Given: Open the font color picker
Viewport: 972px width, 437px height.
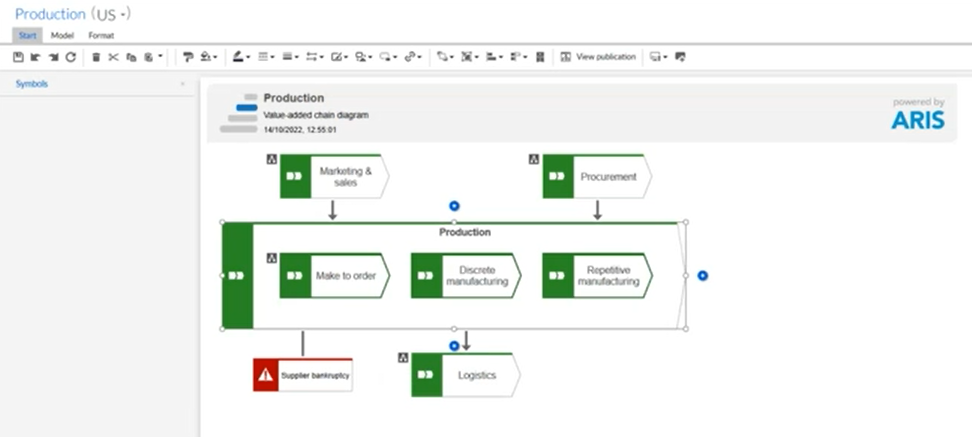Looking at the screenshot, I should tap(243, 57).
